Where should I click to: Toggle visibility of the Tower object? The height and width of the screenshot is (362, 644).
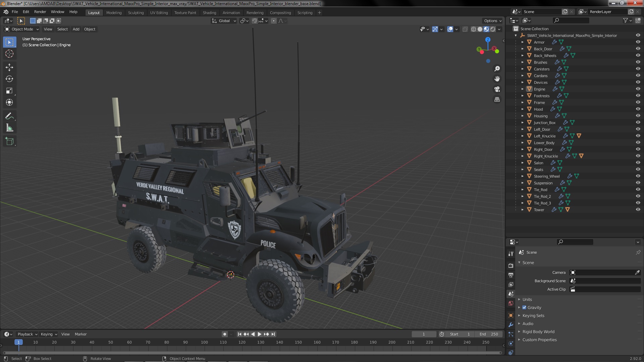pos(638,210)
